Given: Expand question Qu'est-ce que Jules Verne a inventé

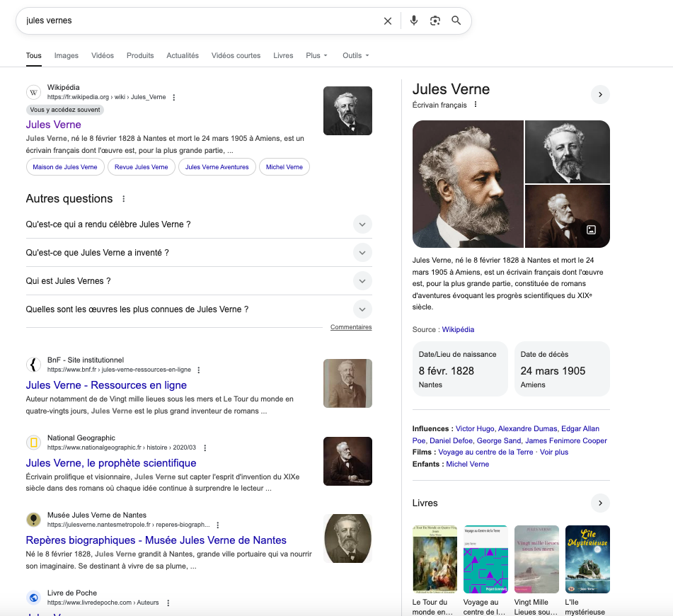Looking at the screenshot, I should [199, 253].
